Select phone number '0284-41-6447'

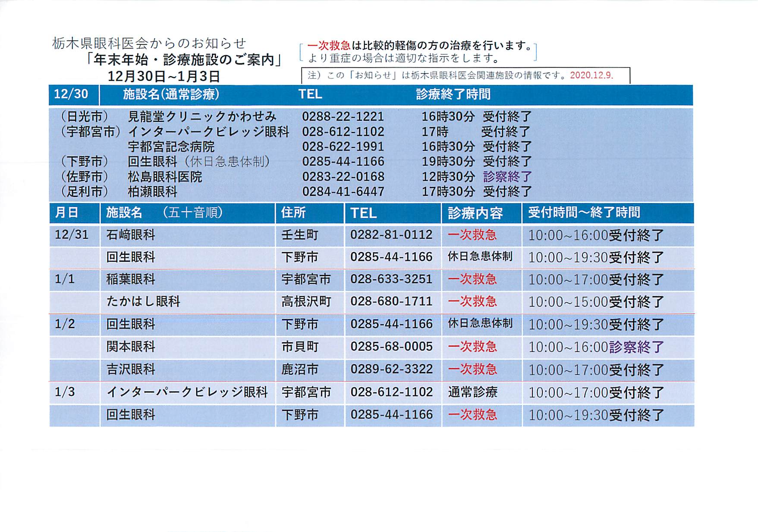pyautogui.click(x=343, y=191)
